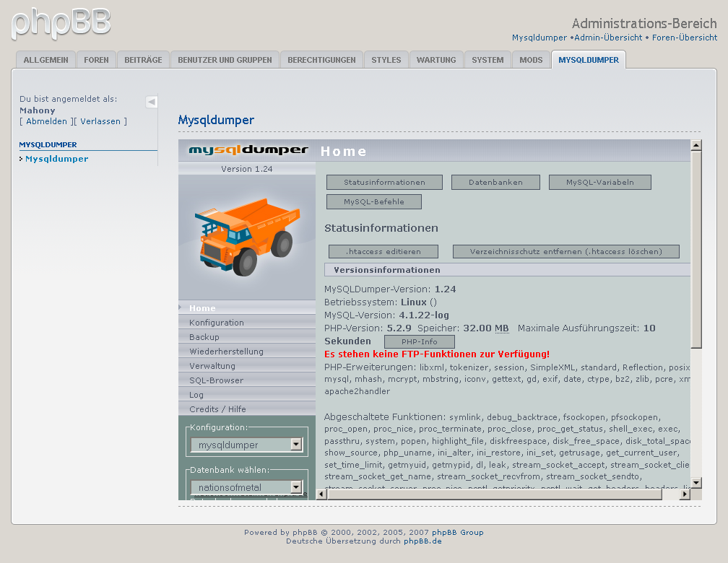The width and height of the screenshot is (728, 563).
Task: Follow the phpBB Group footer link
Action: (x=458, y=533)
